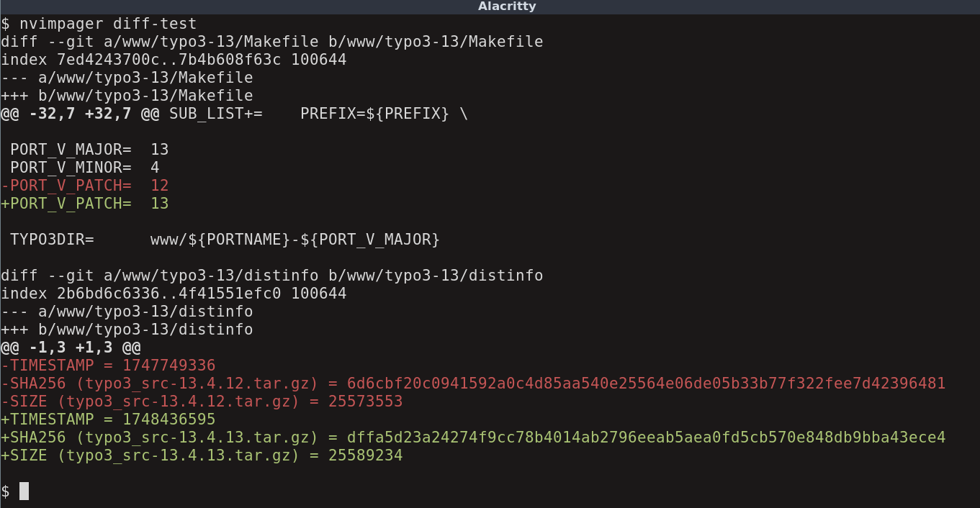Click the shell prompt cursor block
The width and height of the screenshot is (980, 508).
tap(24, 491)
